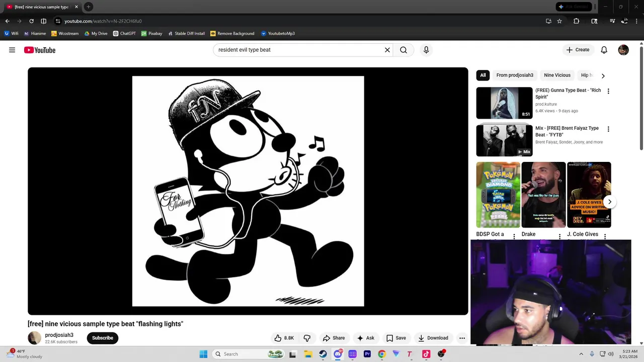
Task: Bookmark this page with the star
Action: click(x=559, y=21)
